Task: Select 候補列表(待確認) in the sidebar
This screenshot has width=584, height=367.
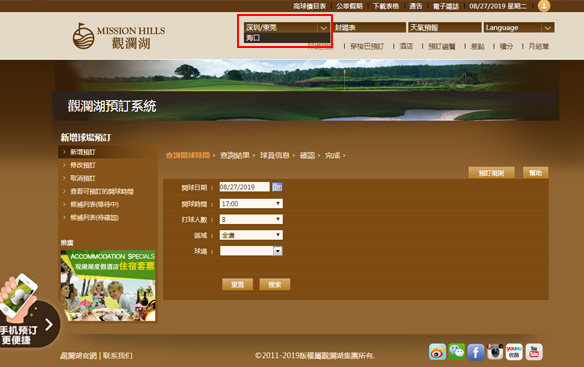Action: pos(95,217)
